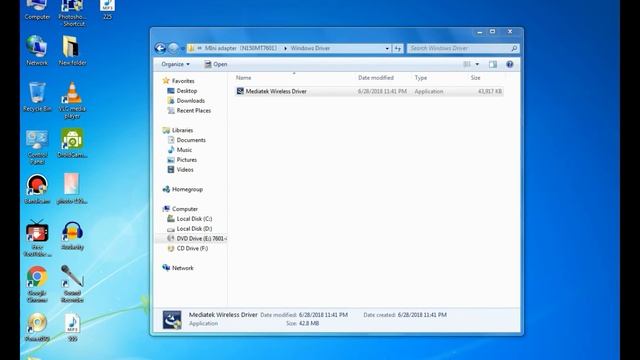Select the Google Chrome desktop shortcut

[x=37, y=284]
